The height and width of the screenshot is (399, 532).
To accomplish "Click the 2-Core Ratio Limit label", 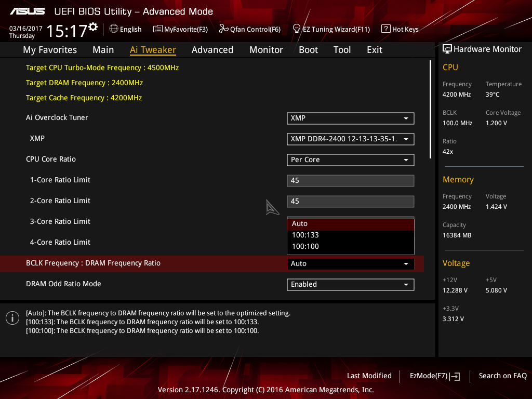I will pyautogui.click(x=60, y=201).
